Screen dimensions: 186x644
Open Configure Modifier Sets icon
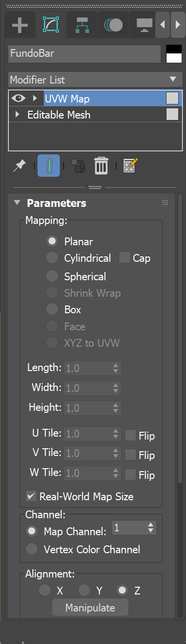(x=130, y=166)
